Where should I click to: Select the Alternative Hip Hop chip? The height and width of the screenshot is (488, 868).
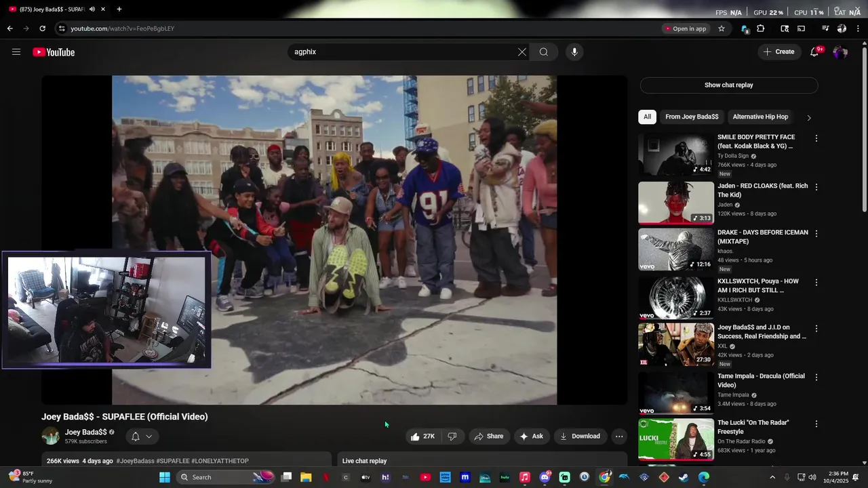coord(760,117)
